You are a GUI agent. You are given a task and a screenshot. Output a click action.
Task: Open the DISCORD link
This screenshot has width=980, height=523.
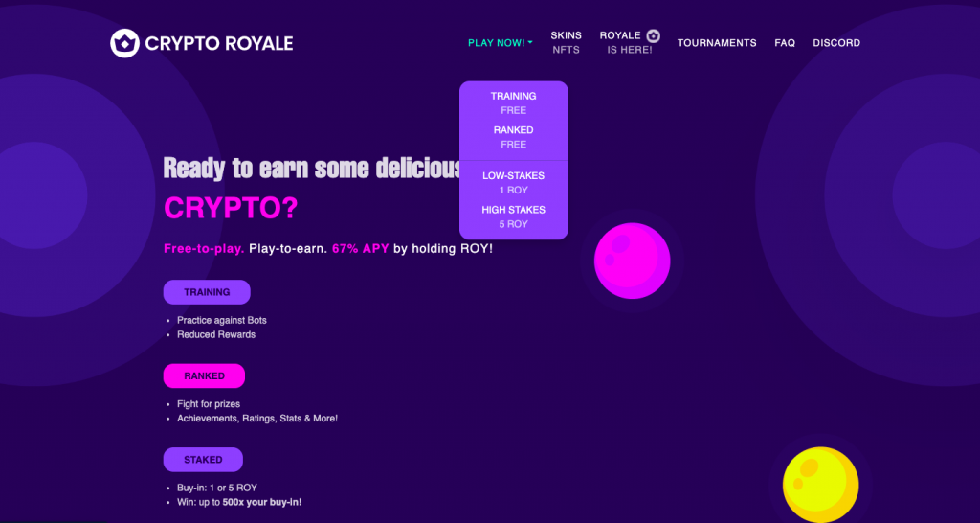pos(836,43)
